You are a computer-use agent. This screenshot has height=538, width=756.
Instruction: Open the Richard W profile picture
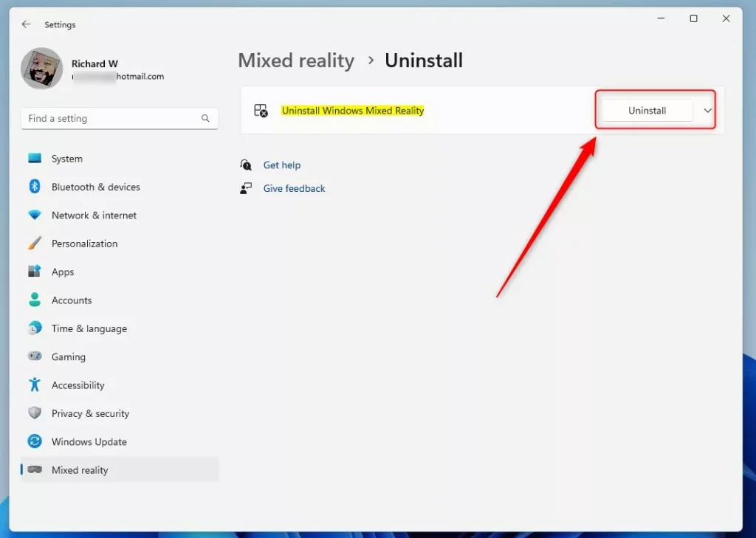42,69
